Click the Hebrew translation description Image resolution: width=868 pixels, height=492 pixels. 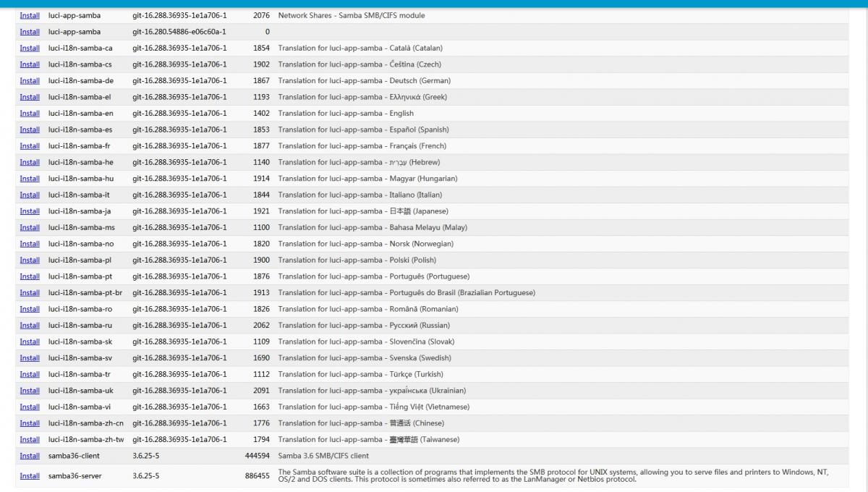coord(359,162)
